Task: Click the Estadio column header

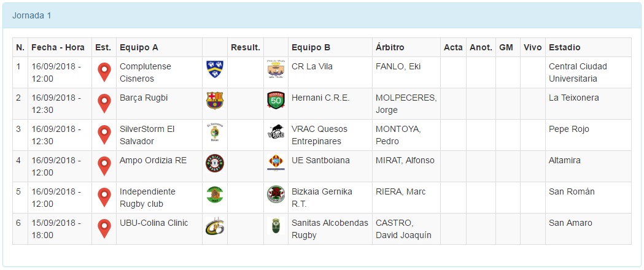Action: click(565, 47)
